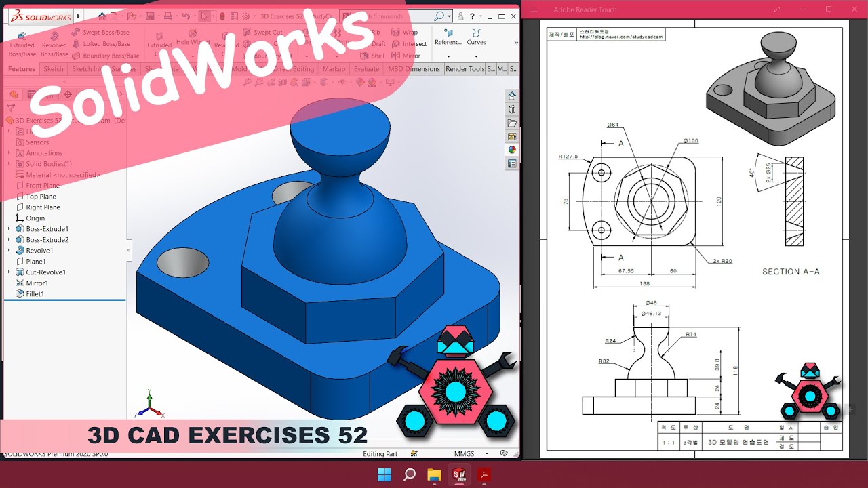Open the Options gear icon
Image resolution: width=868 pixels, height=488 pixels.
click(x=245, y=16)
